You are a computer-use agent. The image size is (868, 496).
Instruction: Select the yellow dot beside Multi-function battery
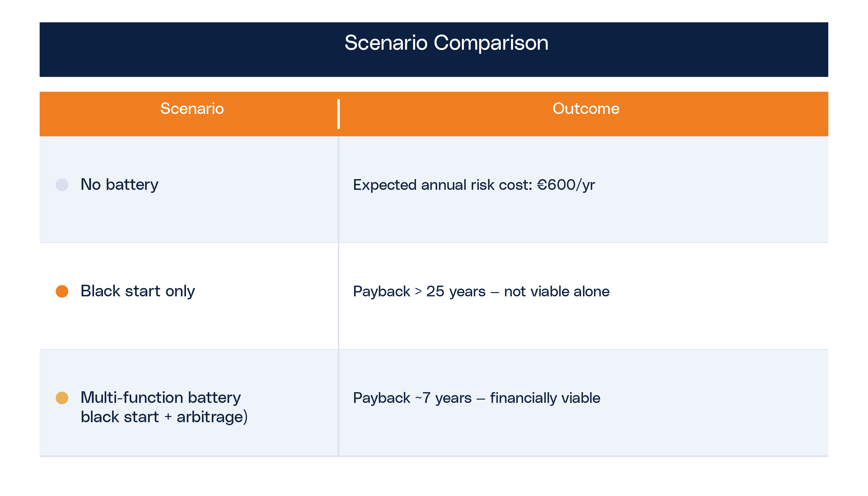point(62,398)
